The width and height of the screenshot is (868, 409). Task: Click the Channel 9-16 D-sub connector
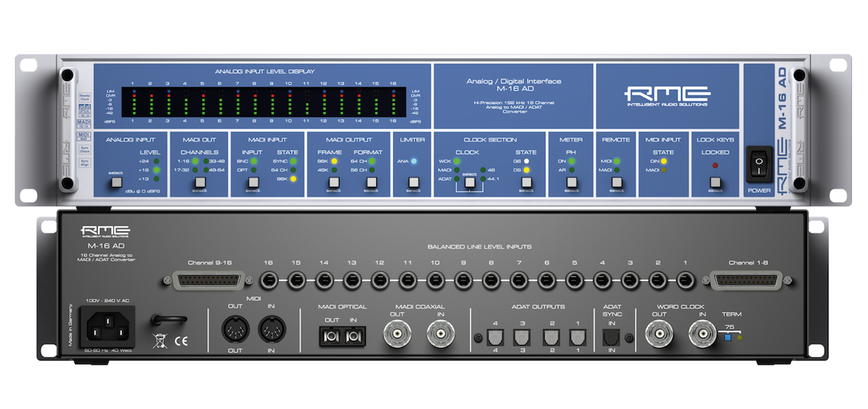pyautogui.click(x=208, y=280)
